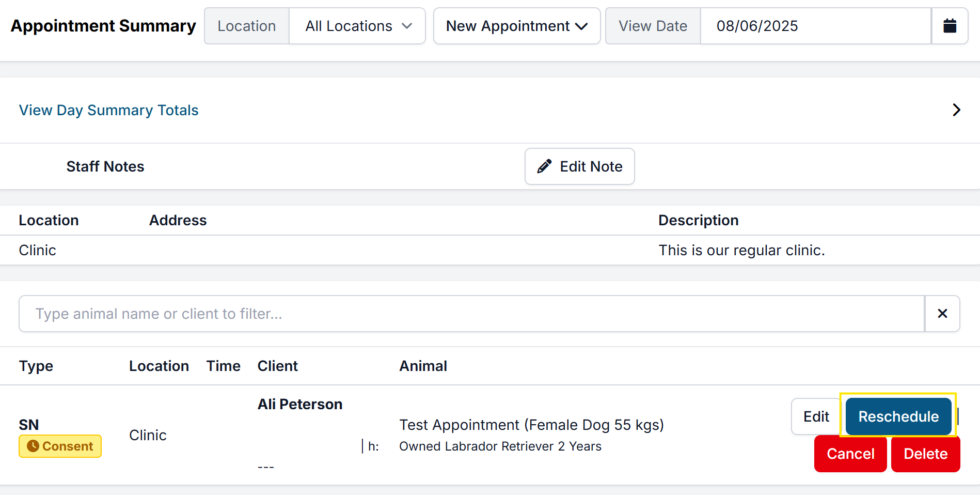The width and height of the screenshot is (980, 495).
Task: Click the Time column header
Action: click(223, 366)
